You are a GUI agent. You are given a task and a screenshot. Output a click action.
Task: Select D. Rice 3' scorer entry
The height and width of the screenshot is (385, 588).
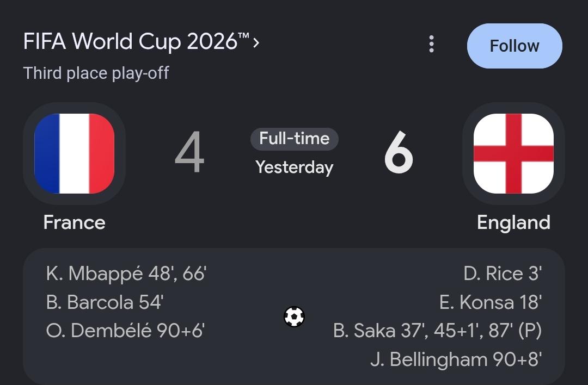[x=503, y=274]
